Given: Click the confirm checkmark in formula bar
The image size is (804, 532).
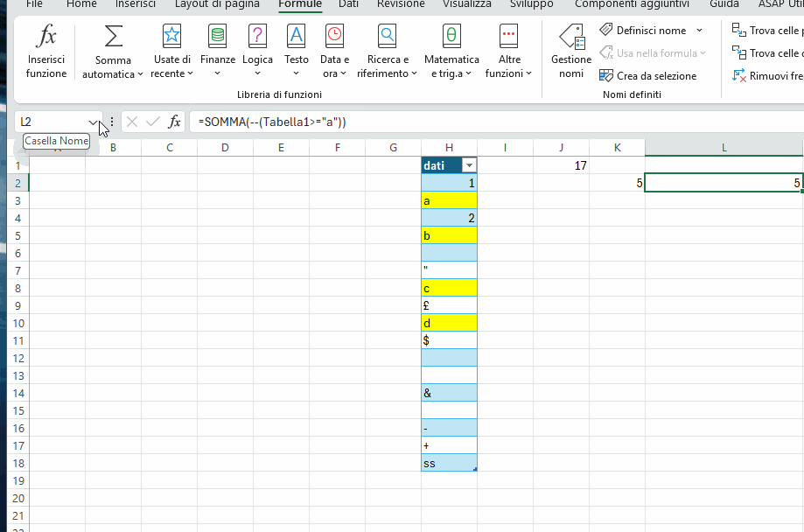Looking at the screenshot, I should pyautogui.click(x=153, y=122).
